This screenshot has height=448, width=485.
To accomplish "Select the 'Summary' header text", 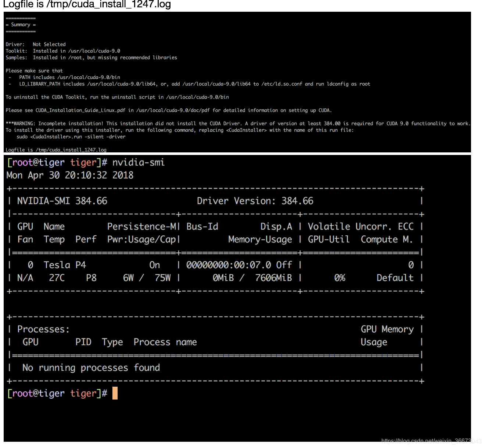I will [21, 25].
